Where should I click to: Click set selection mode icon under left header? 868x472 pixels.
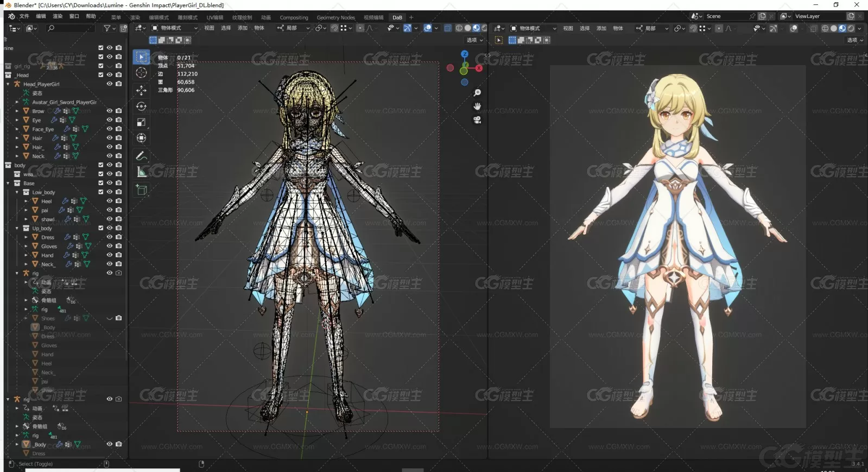pos(153,40)
